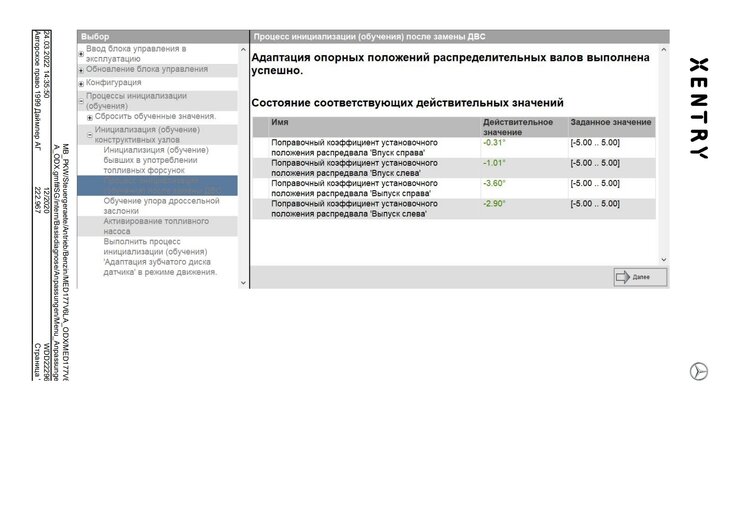Select the 'Впуск слева' row name
The image size is (739, 512).
coord(354,168)
